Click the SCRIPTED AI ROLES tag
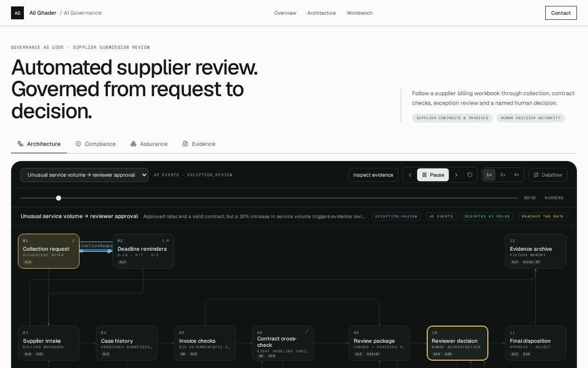This screenshot has height=368, width=588. pos(487,216)
